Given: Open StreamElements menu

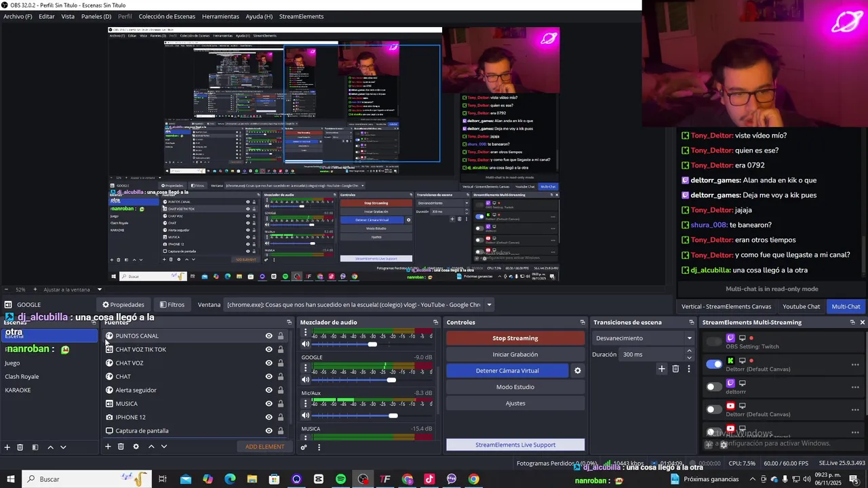Looking at the screenshot, I should [301, 16].
